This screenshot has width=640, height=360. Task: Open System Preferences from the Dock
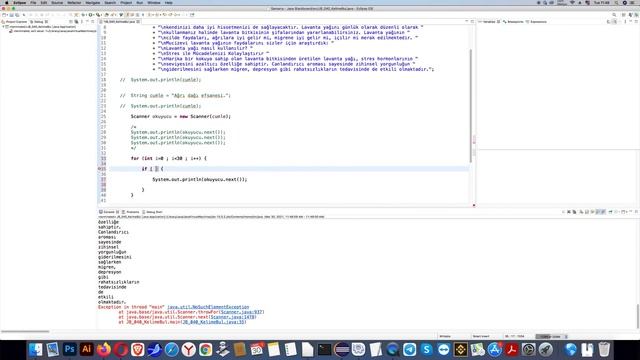coord(529,350)
